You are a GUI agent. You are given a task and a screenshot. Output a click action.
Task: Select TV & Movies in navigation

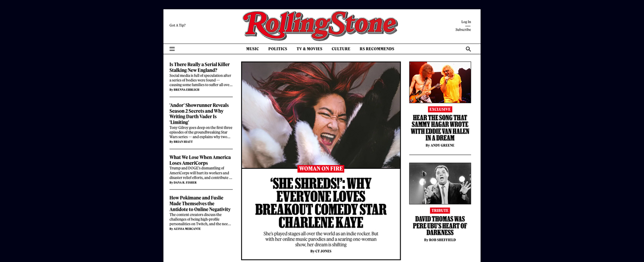click(x=310, y=49)
